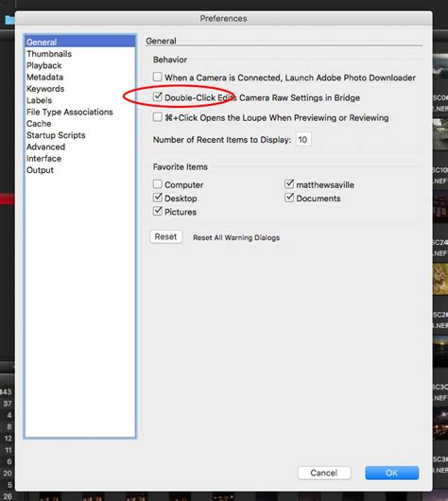Enable ⌘+Click Opens the Loupe checkbox

point(157,117)
